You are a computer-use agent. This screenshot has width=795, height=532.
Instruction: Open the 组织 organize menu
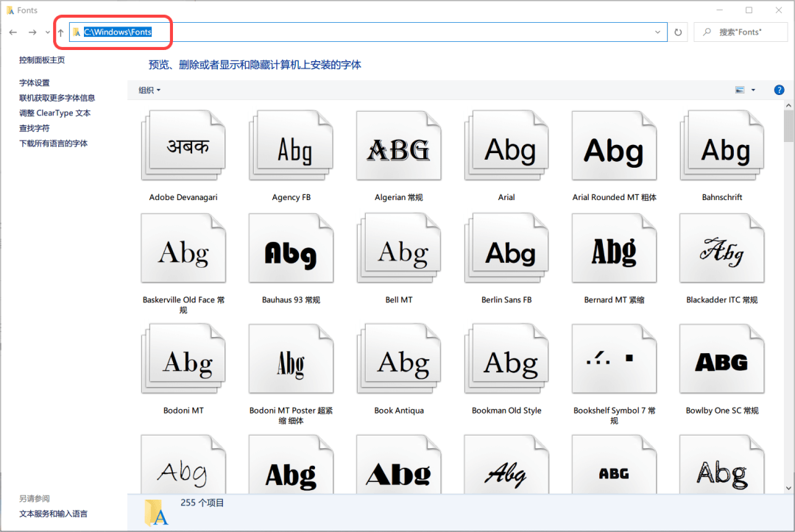click(x=149, y=91)
